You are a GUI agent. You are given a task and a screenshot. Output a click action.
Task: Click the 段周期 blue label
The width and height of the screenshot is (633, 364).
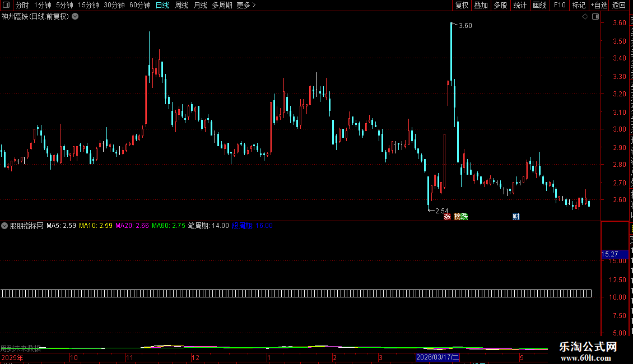click(x=242, y=226)
